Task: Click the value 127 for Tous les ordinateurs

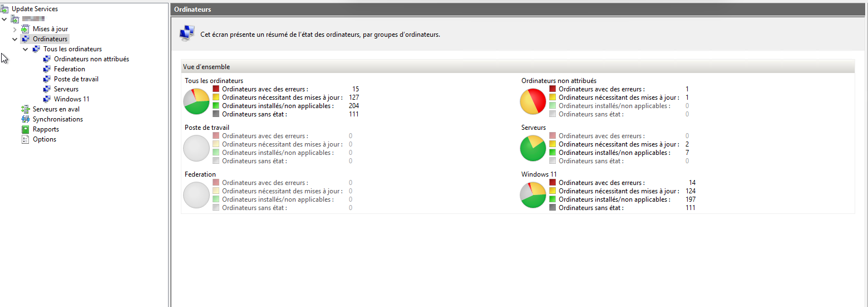Action: [354, 98]
